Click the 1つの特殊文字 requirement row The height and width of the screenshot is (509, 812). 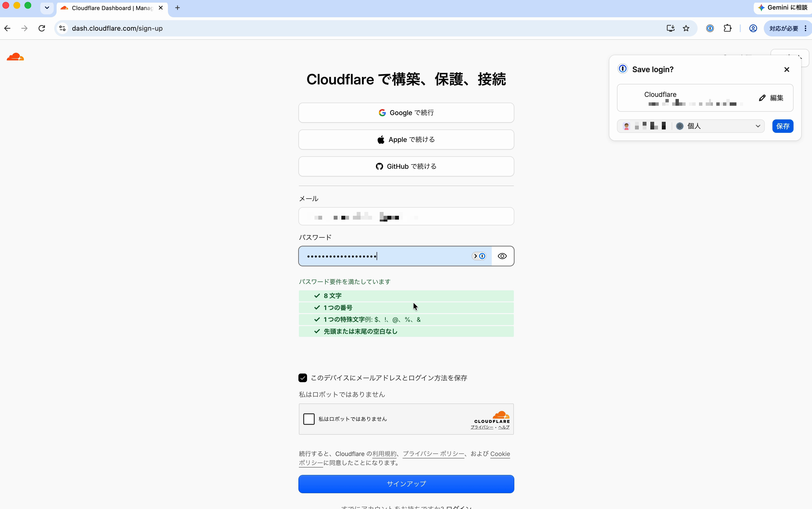point(406,319)
